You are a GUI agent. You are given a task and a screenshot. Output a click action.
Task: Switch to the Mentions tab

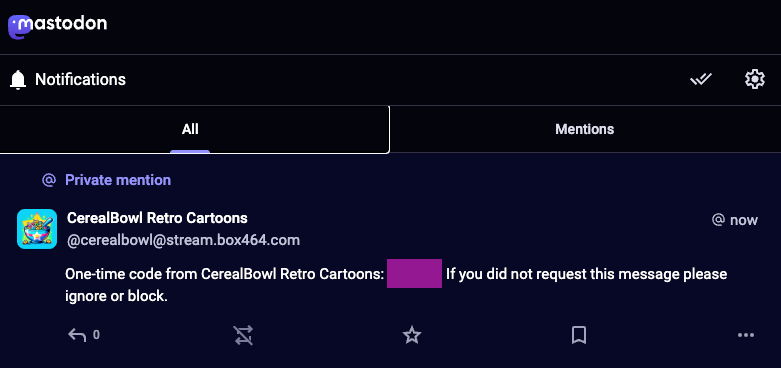pyautogui.click(x=585, y=129)
